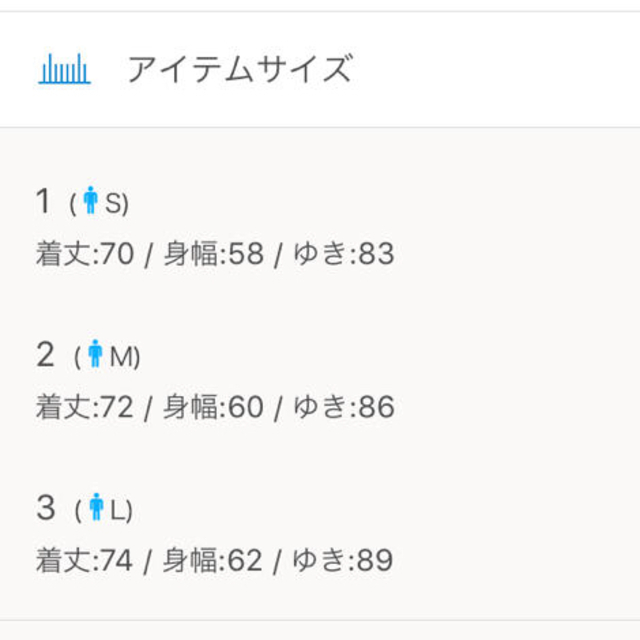The image size is (640, 640).
Task: Click ゆき:89 measurement for size 3
Action: (x=343, y=560)
